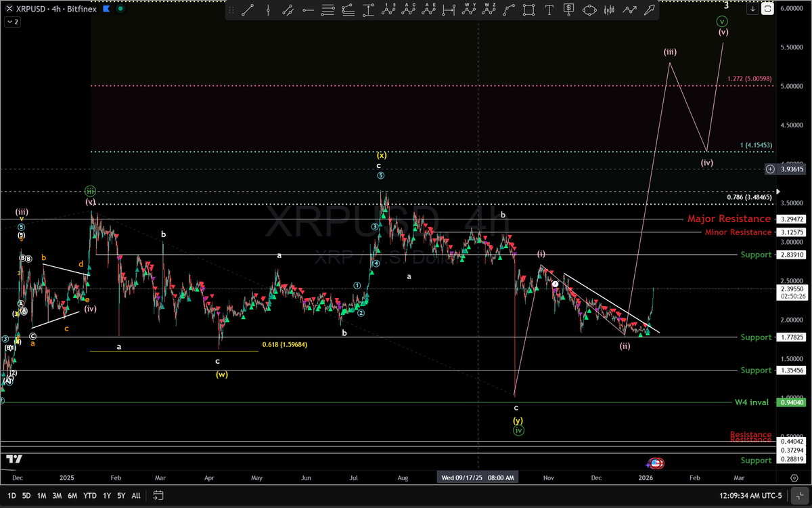Select the Horizontal Ray tool

(309, 10)
